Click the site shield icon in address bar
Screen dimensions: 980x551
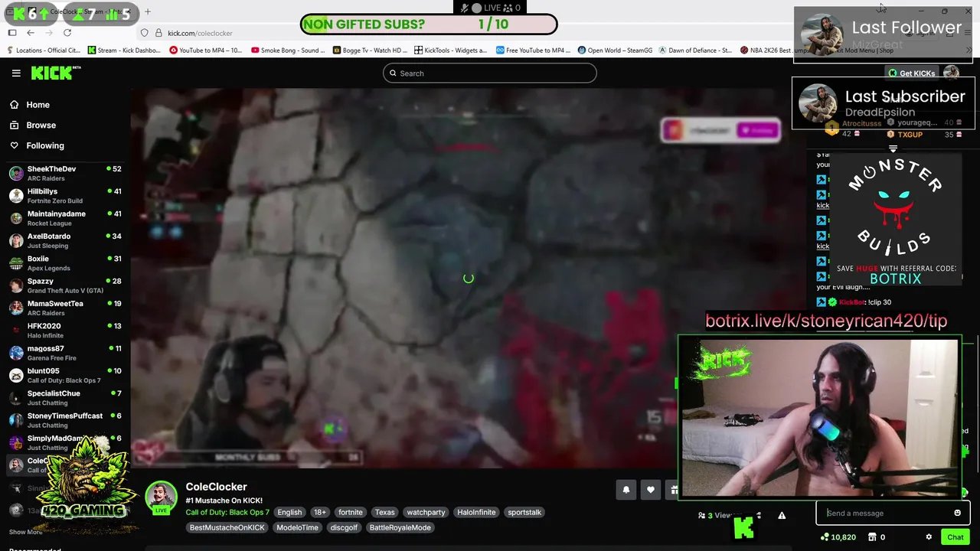(x=144, y=33)
